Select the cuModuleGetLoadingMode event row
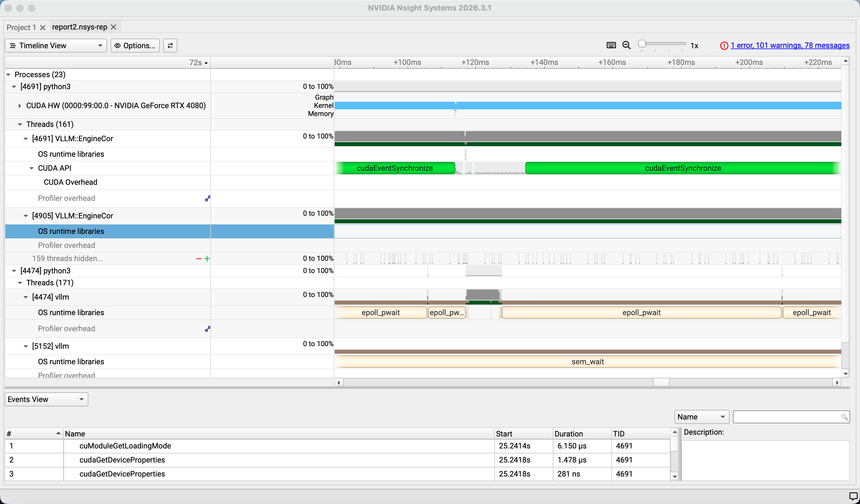Screen dimensions: 860x504 (337, 446)
